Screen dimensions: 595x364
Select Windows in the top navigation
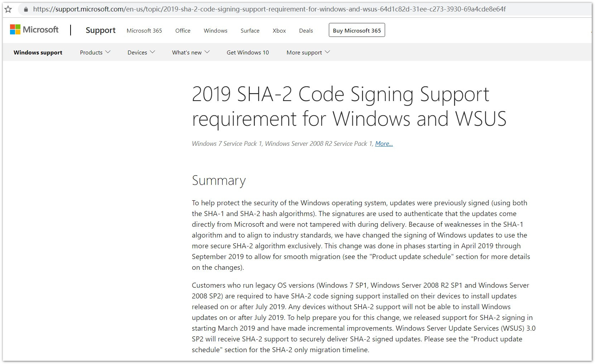(x=216, y=31)
